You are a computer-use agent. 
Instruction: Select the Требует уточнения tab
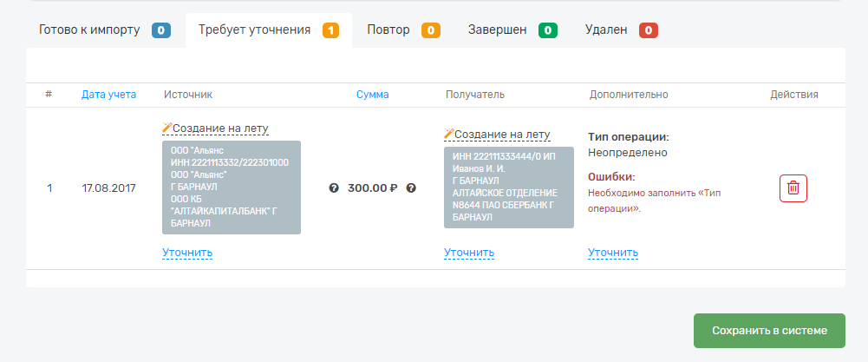pyautogui.click(x=268, y=30)
